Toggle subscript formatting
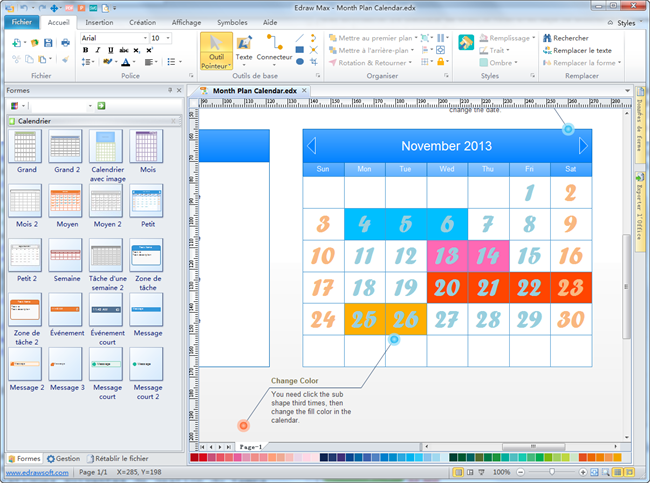Screen dimensions: 650x483 136,50
